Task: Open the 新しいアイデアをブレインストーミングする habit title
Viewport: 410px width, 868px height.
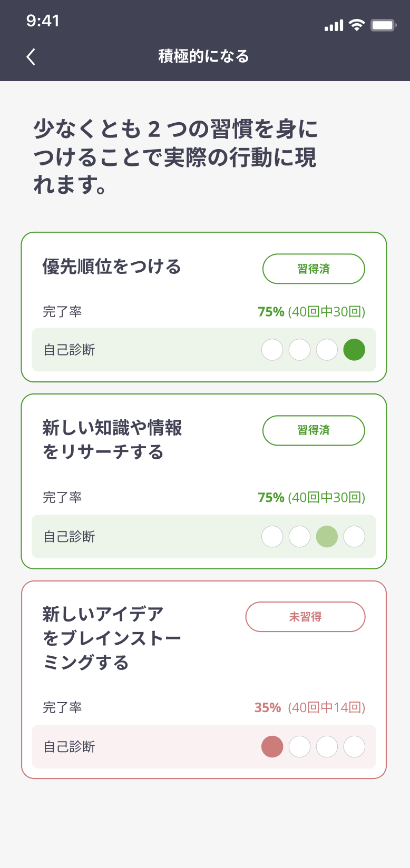Action: (x=112, y=638)
